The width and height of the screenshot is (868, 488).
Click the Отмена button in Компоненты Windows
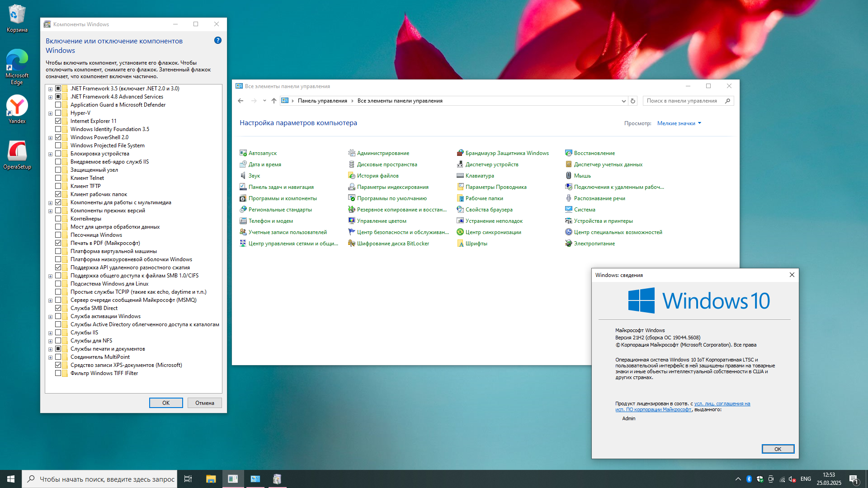(x=204, y=403)
